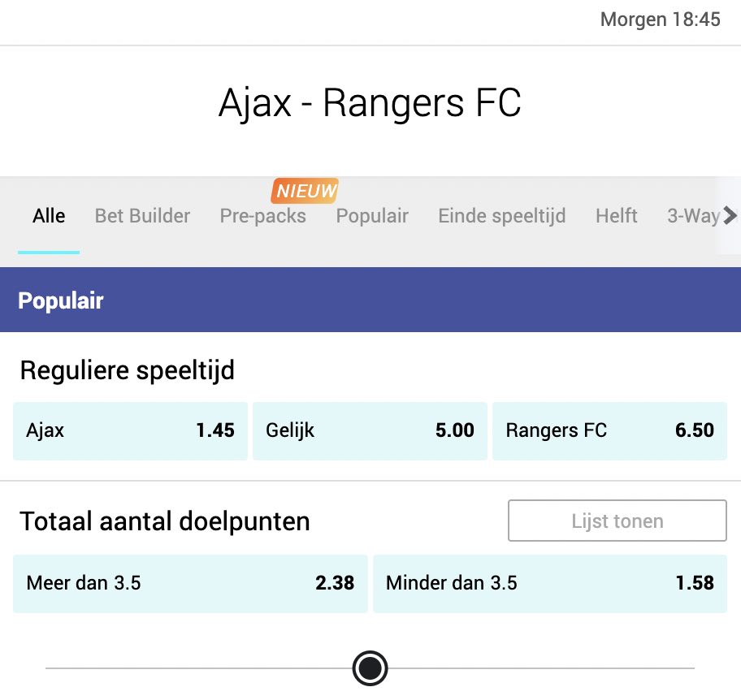Choose Minder dan 3.5 goals option
This screenshot has width=741, height=700.
549,583
